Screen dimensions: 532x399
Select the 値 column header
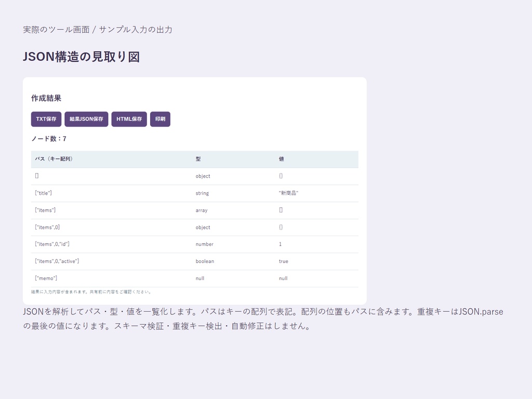[x=316, y=159]
